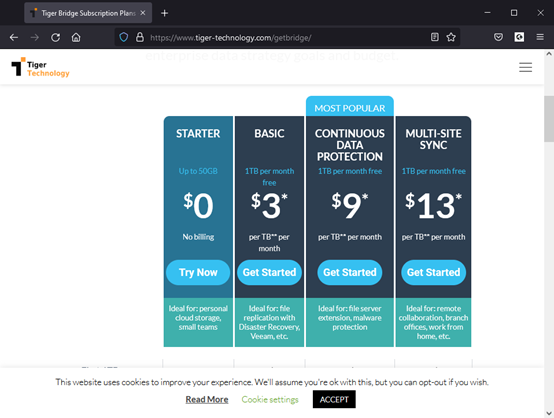554x418 pixels.
Task: Open the tracking protection shield icon
Action: pos(124,37)
